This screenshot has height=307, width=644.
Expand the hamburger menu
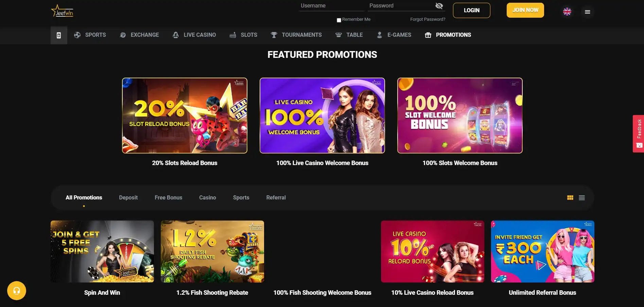[x=587, y=12]
